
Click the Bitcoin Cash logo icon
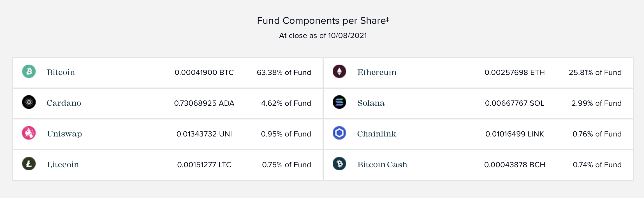(x=339, y=164)
